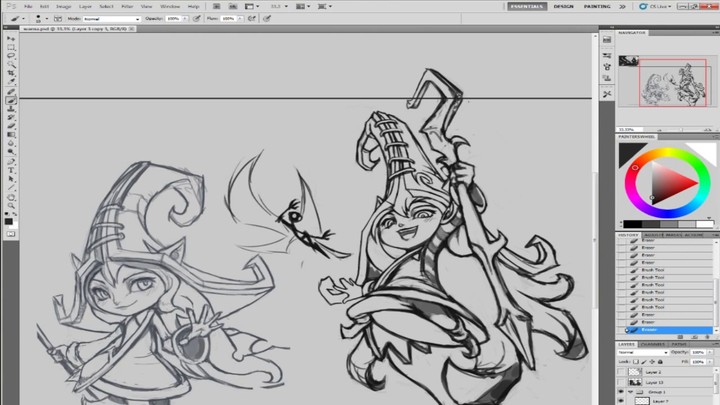The width and height of the screenshot is (720, 405).
Task: Select the Zoom tool in the toolbox
Action: (11, 206)
